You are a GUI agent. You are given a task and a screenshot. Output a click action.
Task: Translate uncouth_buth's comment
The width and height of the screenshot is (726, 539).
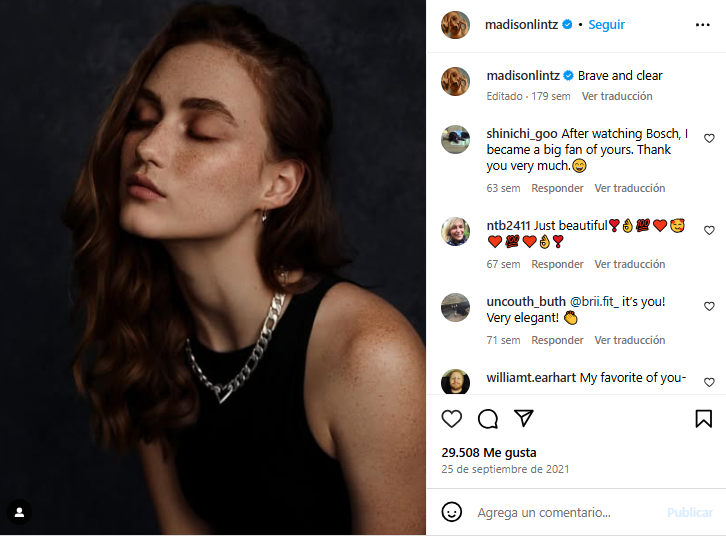629,340
